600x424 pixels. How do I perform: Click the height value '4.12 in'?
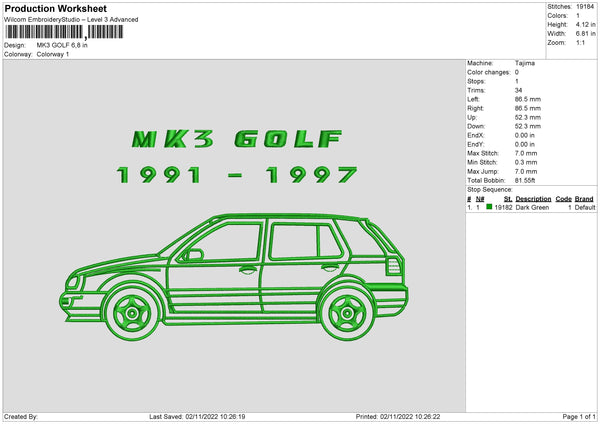pos(585,24)
